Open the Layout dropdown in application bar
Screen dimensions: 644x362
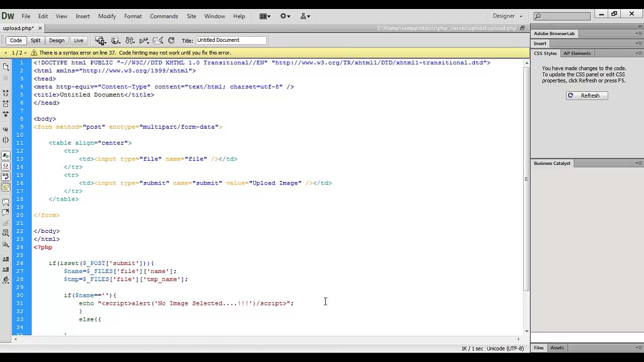[x=265, y=16]
